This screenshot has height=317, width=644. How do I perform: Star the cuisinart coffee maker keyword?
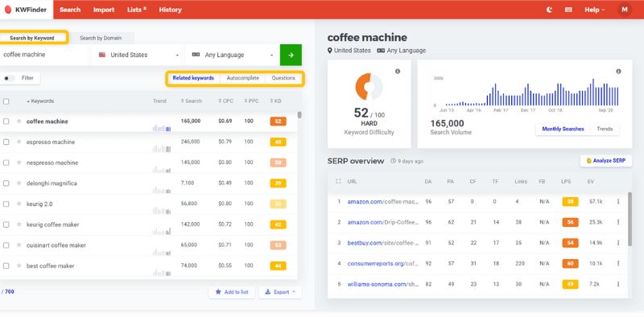tap(19, 245)
